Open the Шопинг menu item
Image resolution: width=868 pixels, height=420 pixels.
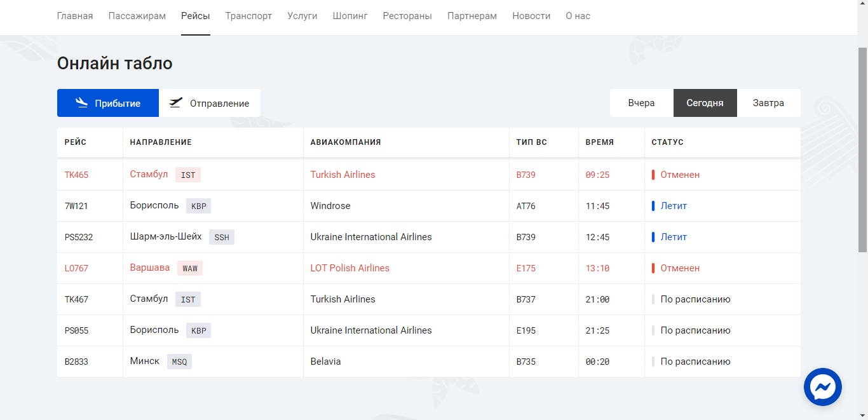pos(350,16)
